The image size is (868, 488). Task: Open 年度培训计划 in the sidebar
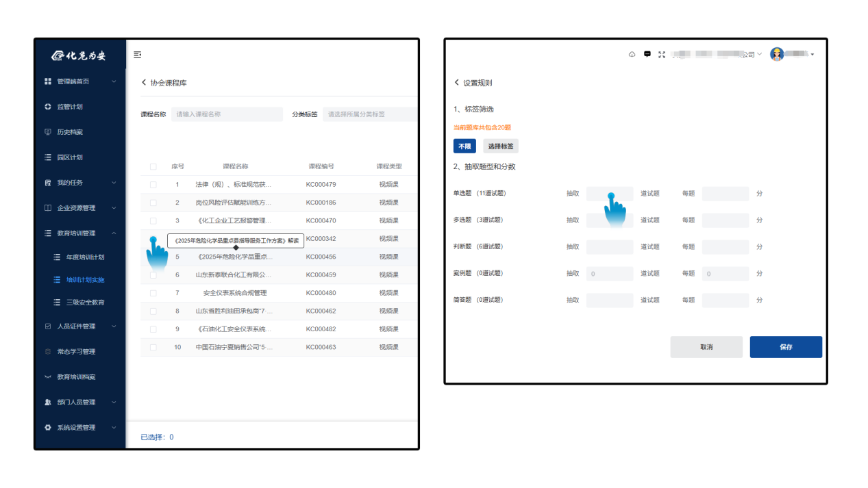(85, 257)
